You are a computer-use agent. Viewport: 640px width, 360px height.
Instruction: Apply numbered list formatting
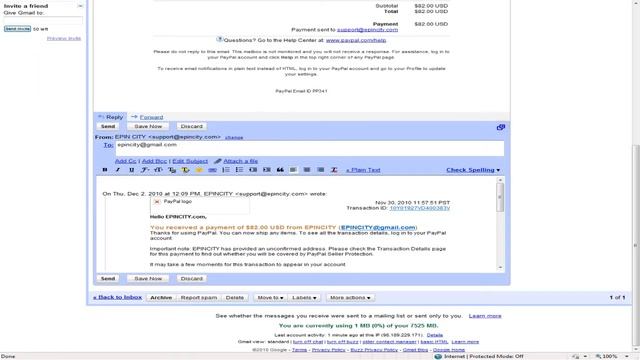click(x=226, y=170)
